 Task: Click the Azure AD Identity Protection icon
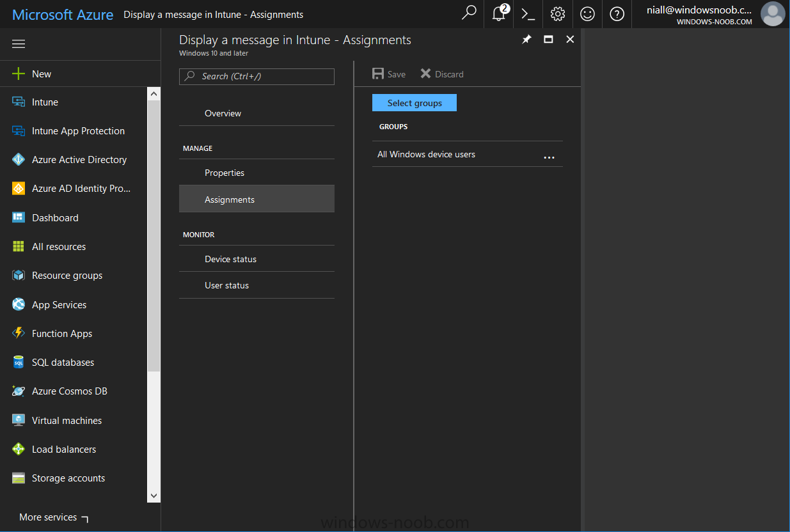coord(19,189)
